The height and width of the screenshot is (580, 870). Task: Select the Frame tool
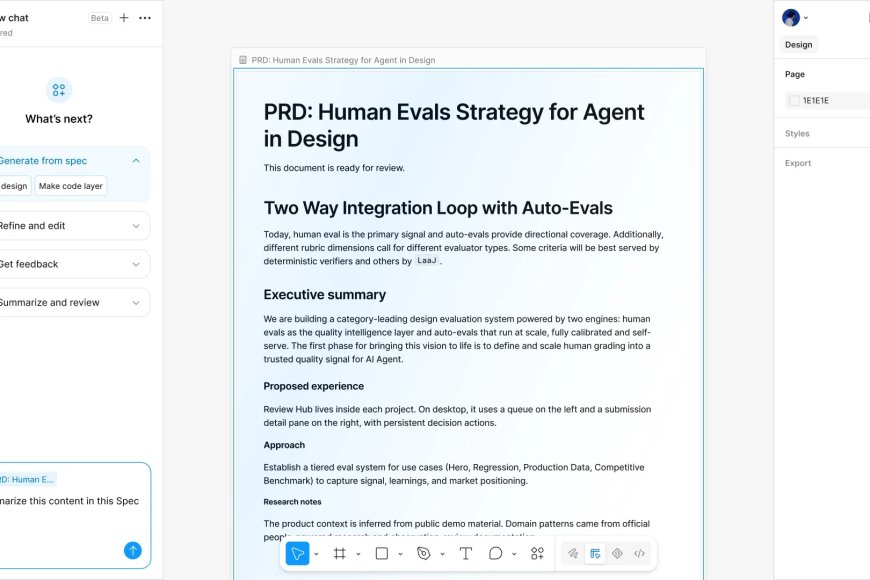340,553
